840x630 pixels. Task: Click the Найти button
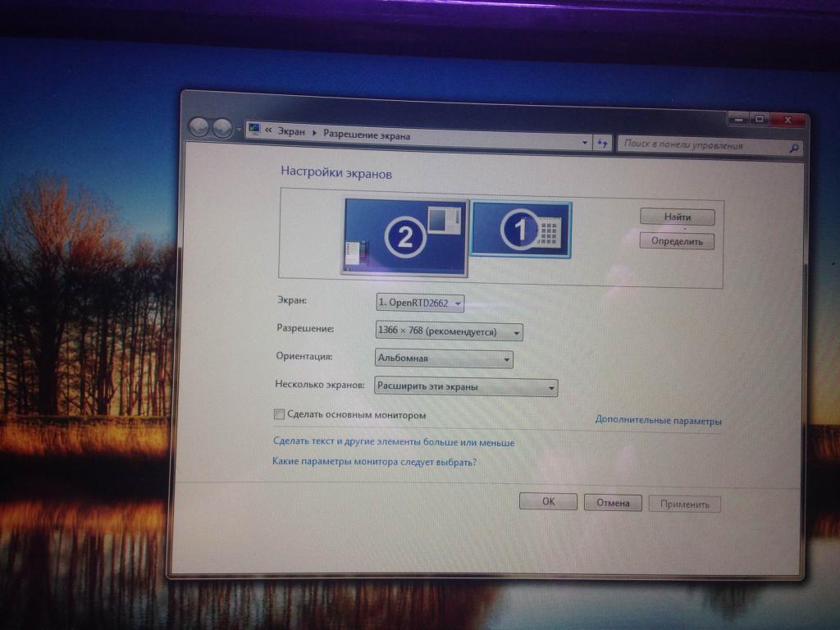coord(677,217)
